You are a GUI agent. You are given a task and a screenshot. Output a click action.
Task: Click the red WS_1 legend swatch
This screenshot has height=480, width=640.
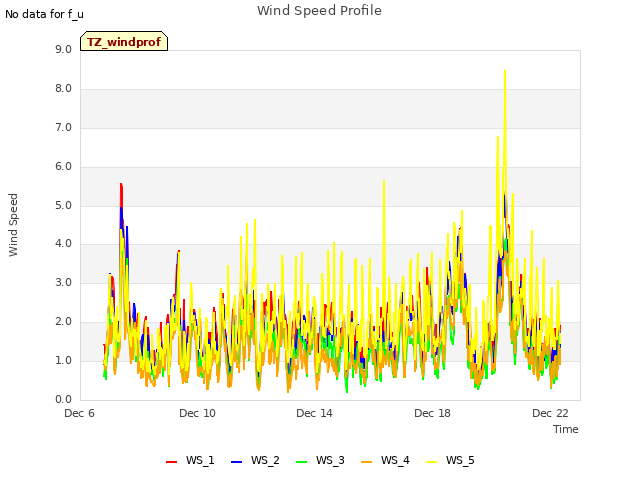click(x=171, y=462)
